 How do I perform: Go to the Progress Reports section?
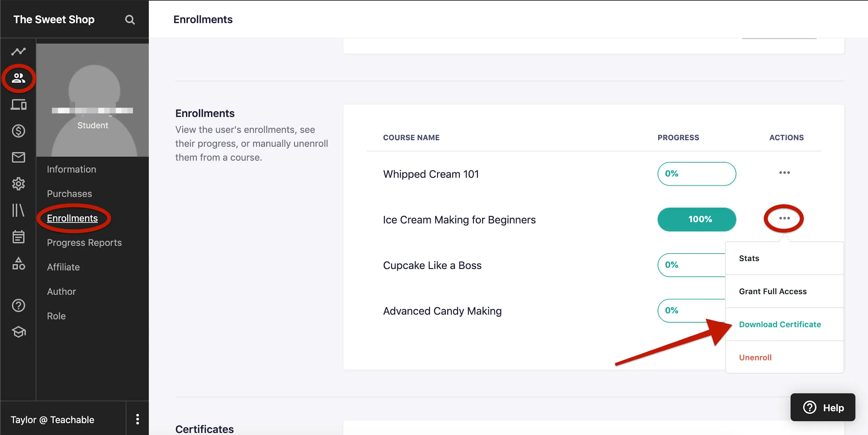tap(84, 242)
